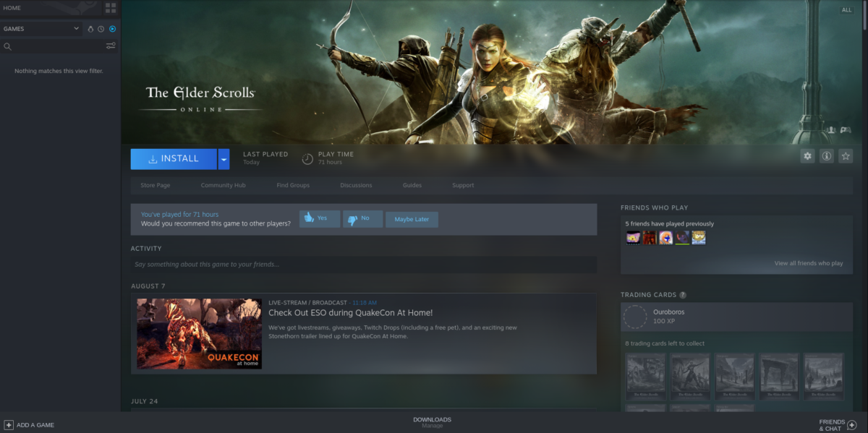Click the '8 trading cards left to collect' text
868x433 pixels.
click(665, 343)
